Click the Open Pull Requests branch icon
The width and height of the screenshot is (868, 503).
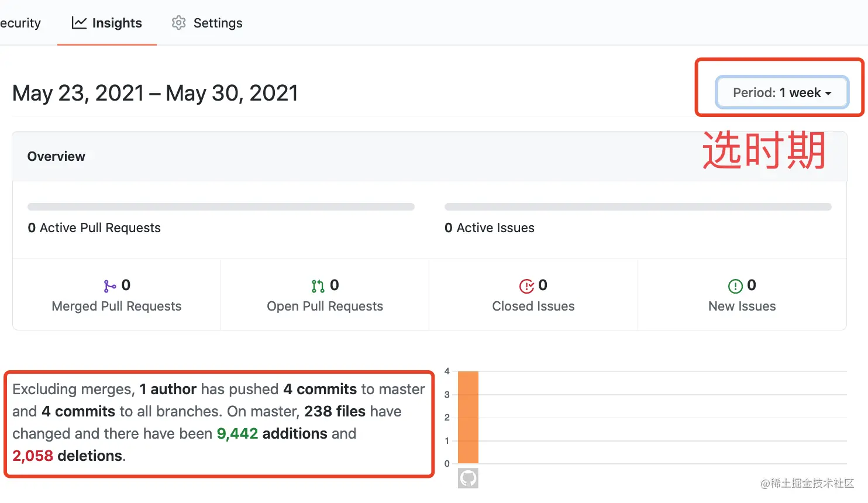tap(316, 285)
